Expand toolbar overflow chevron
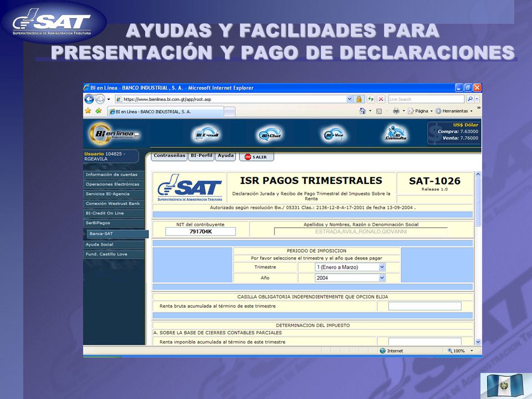Screen dimensions: 532x399 coord(479,108)
